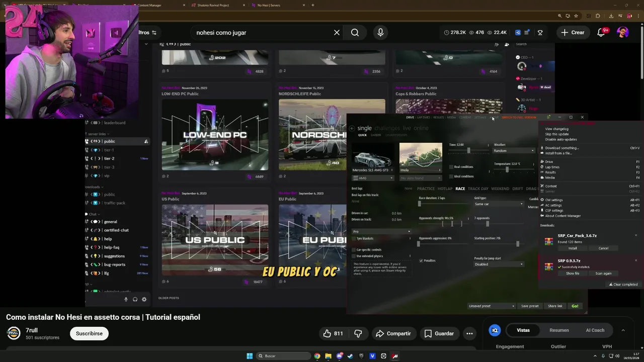
Task: Open the Weather Random dropdown
Action: [514, 151]
